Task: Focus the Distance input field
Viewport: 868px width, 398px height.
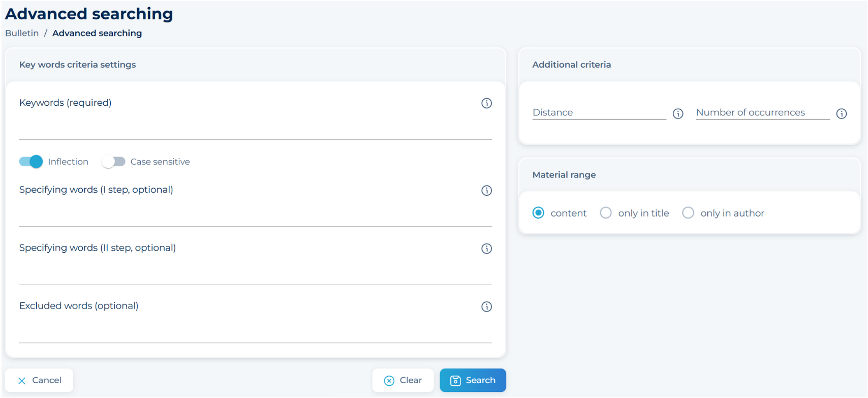Action: [599, 112]
